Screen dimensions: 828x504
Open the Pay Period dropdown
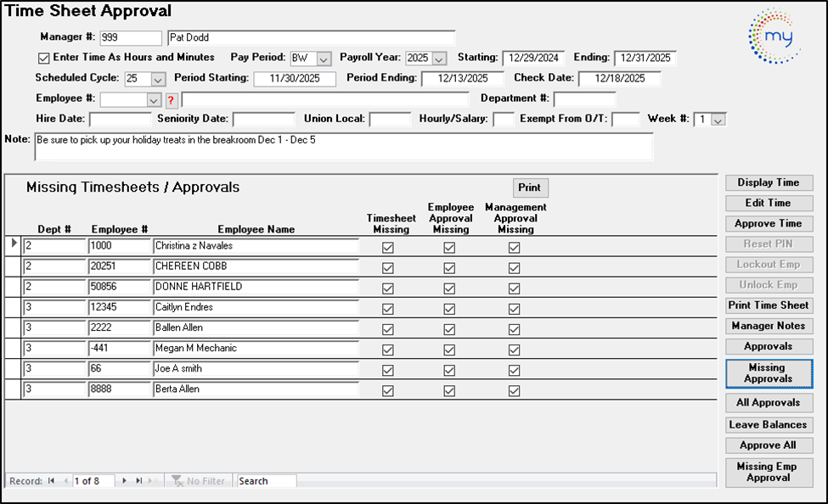[324, 59]
